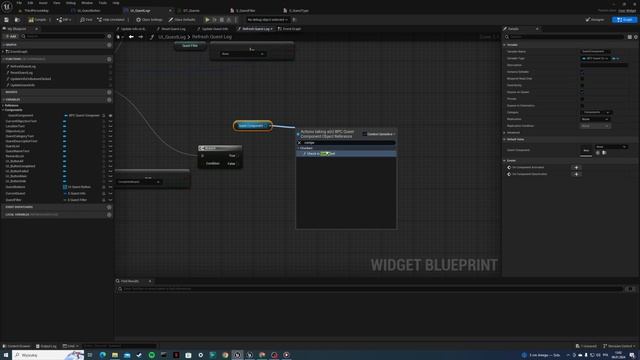Search in the My Blueprint panel
This screenshot has height=360, width=640.
click(63, 36)
